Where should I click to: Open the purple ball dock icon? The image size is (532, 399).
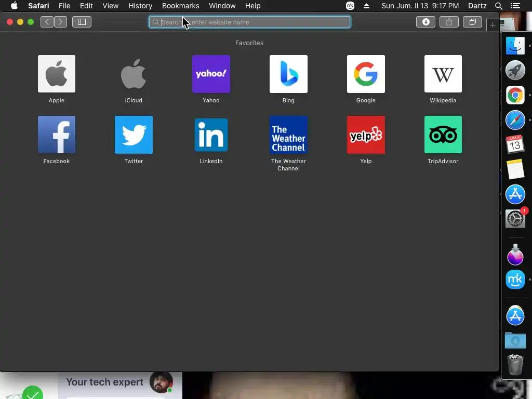515,255
